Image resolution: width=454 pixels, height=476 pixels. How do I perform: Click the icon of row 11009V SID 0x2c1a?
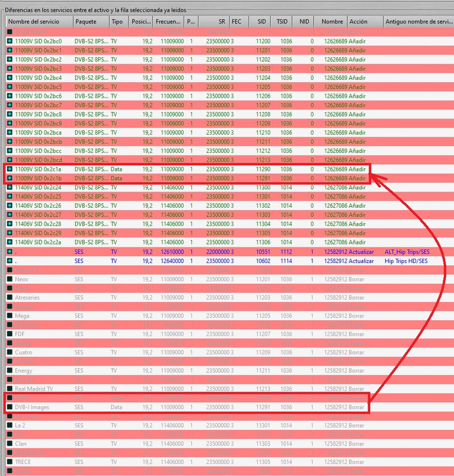(10, 169)
